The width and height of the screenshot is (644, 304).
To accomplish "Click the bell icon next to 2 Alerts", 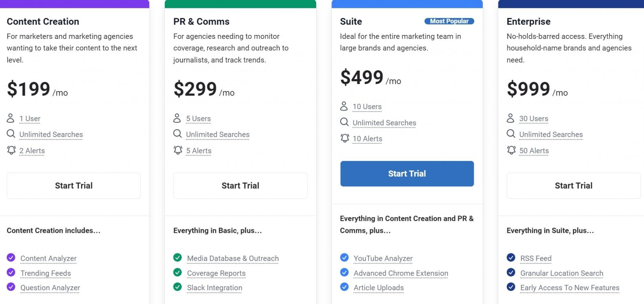I will pyautogui.click(x=11, y=150).
